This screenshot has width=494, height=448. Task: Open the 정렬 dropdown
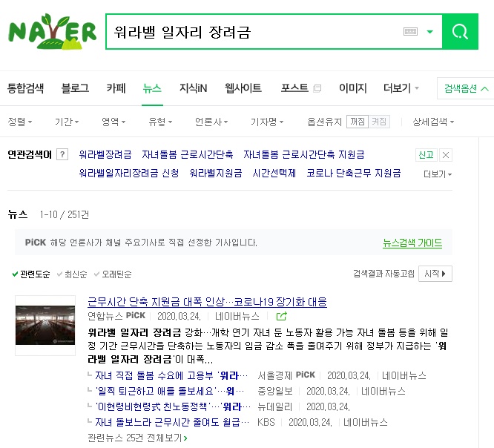[20, 122]
